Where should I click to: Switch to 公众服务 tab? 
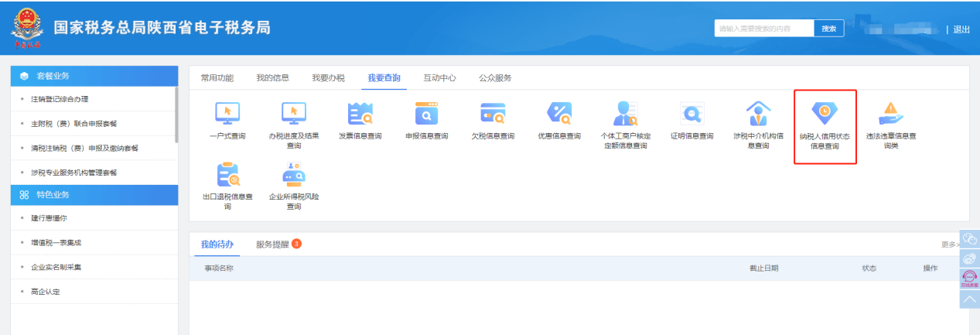click(496, 78)
